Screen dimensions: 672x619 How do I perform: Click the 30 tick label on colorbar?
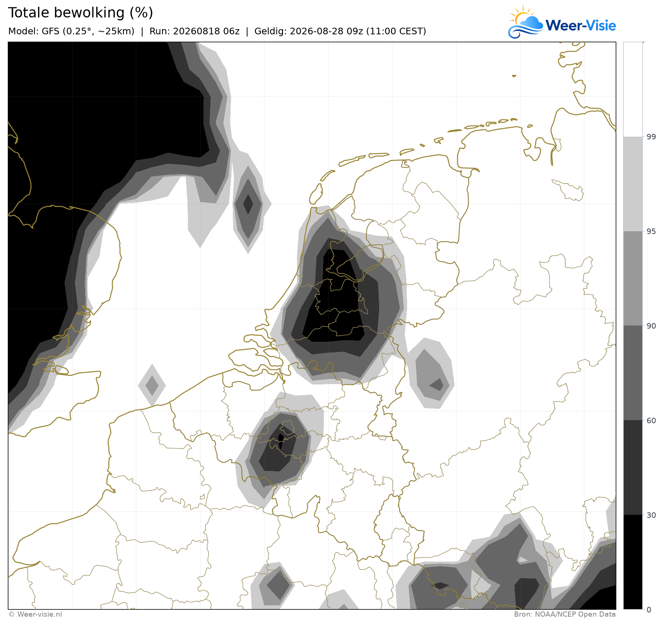click(x=651, y=515)
